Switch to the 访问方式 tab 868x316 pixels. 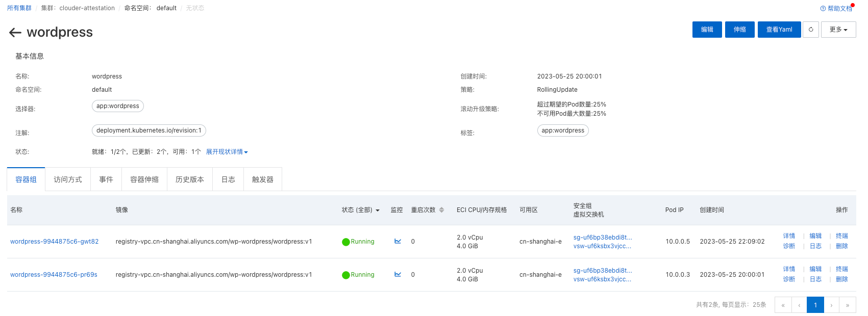coord(68,179)
